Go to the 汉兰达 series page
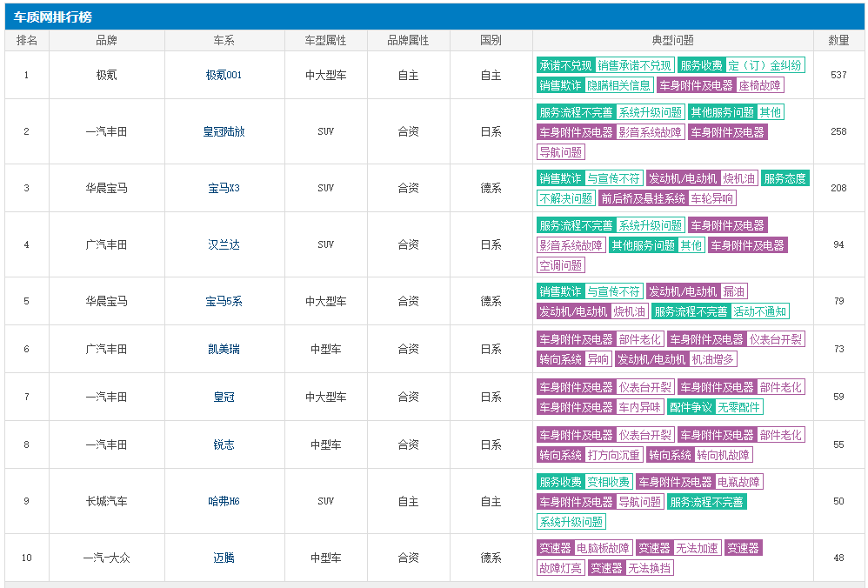868x588 pixels. click(x=224, y=245)
